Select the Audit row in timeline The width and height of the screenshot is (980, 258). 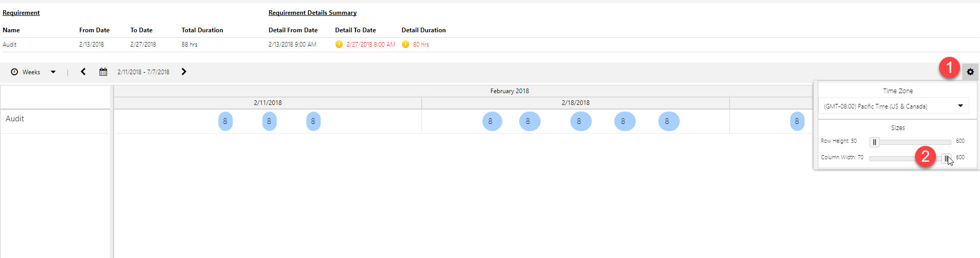click(15, 119)
